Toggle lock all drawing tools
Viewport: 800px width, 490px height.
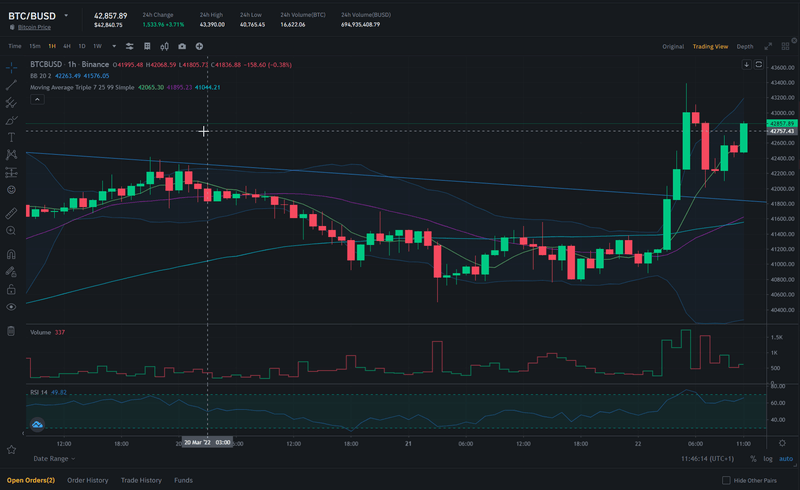11,289
